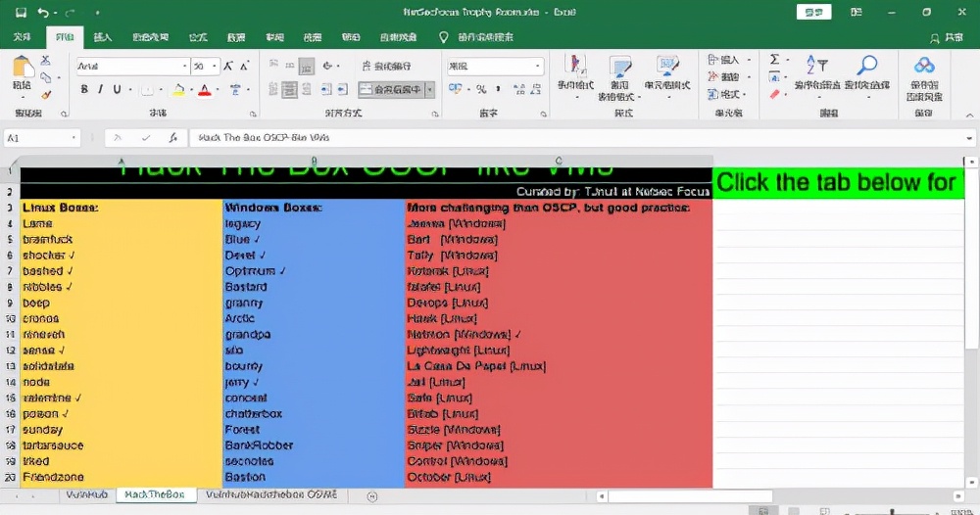Toggle underline formatting
980x515 pixels.
[117, 90]
